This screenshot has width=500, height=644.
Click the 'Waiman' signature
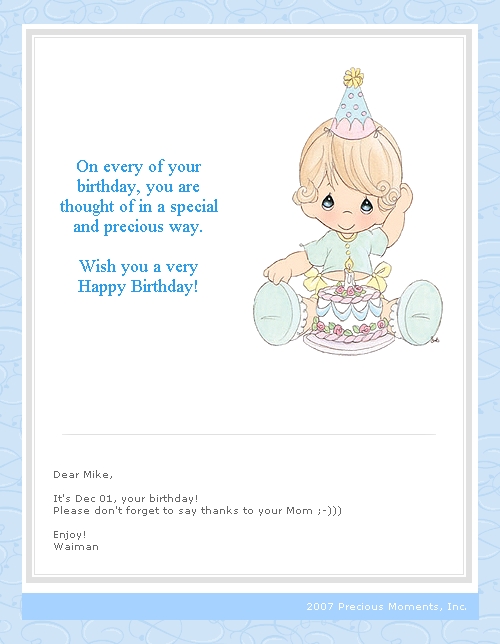point(76,547)
